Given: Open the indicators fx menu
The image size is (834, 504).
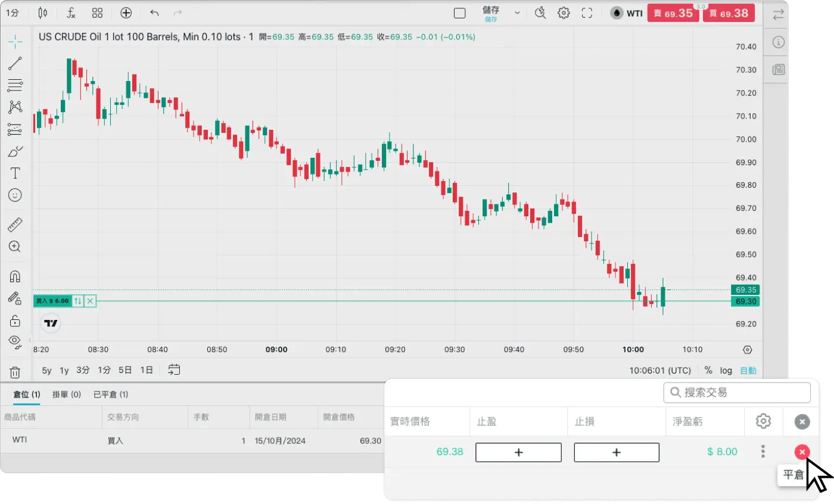Looking at the screenshot, I should point(71,13).
